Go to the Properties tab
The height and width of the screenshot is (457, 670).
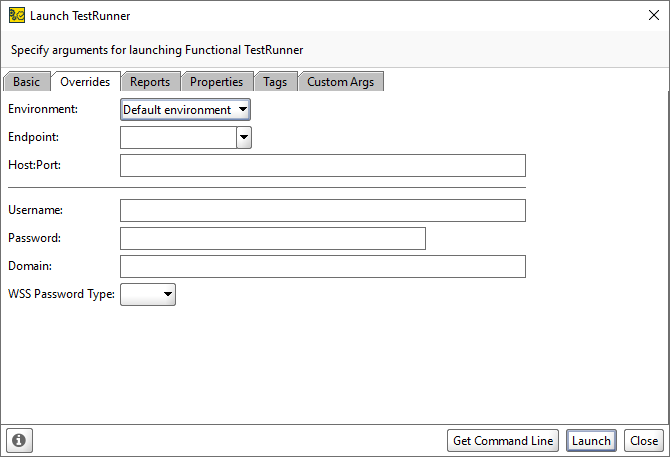click(x=217, y=82)
